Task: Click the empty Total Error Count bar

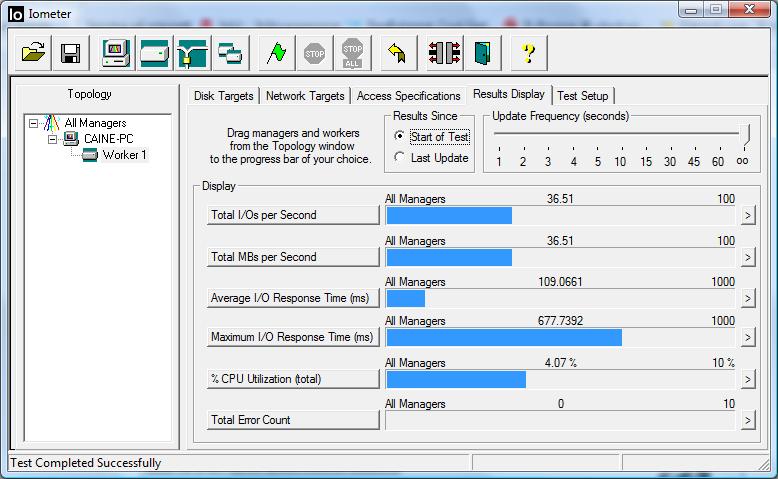Action: tap(560, 421)
